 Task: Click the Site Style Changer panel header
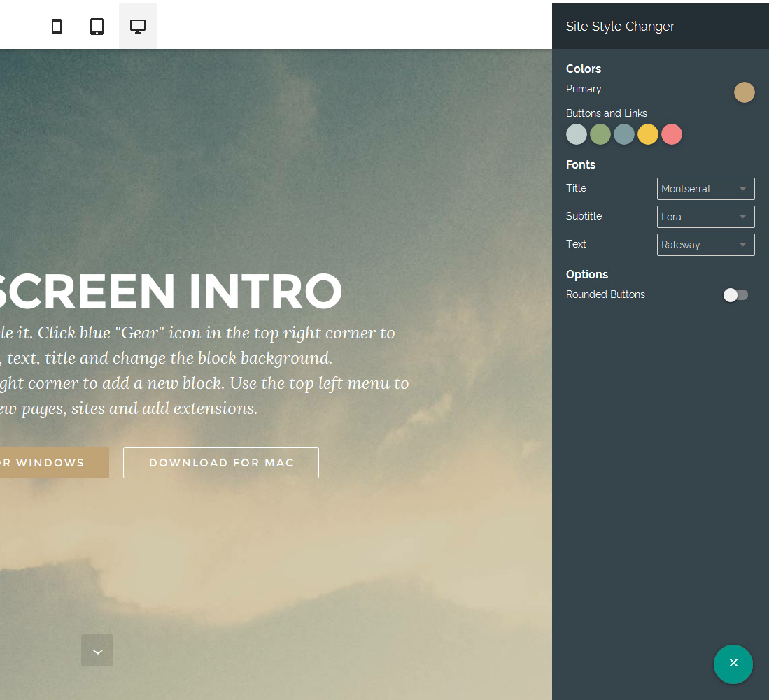pos(620,27)
